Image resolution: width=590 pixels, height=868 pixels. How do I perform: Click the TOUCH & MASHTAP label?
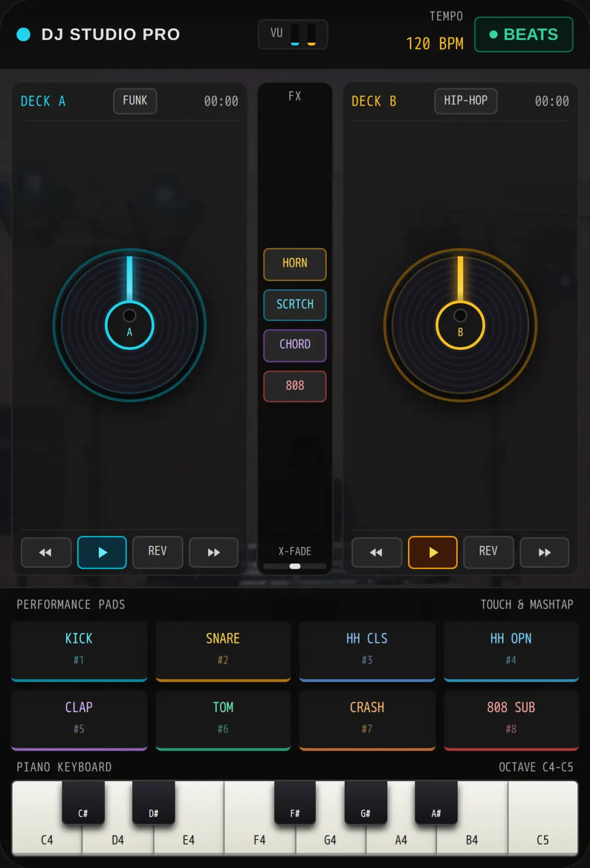click(527, 604)
